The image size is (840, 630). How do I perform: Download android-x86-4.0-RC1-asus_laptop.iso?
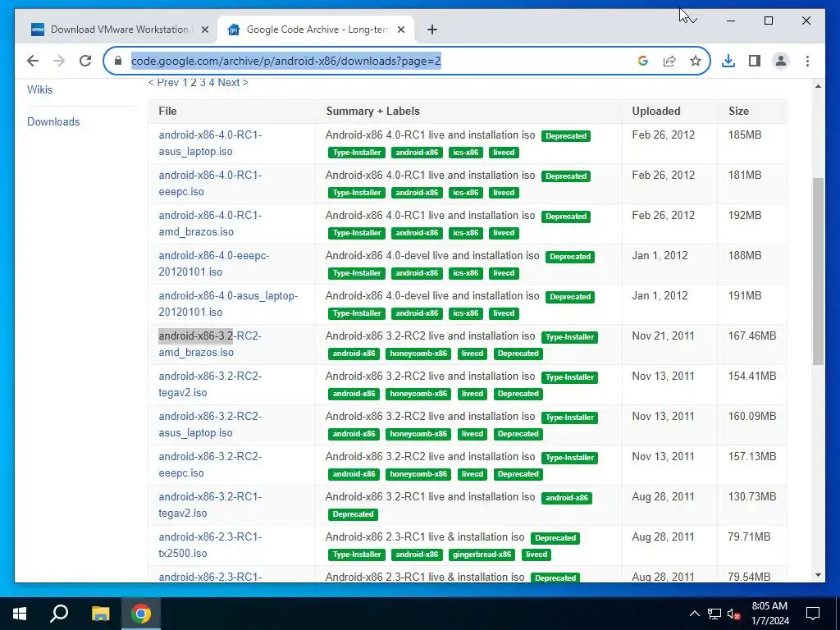click(x=210, y=143)
